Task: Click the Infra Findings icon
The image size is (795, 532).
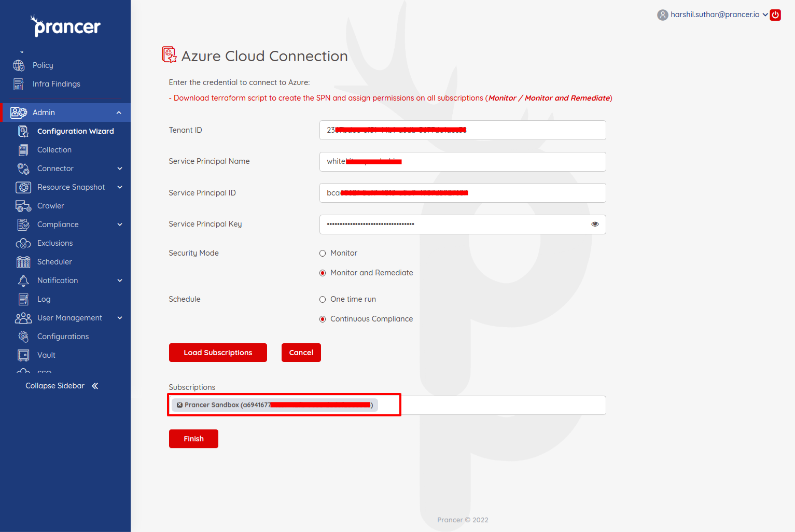Action: 19,84
